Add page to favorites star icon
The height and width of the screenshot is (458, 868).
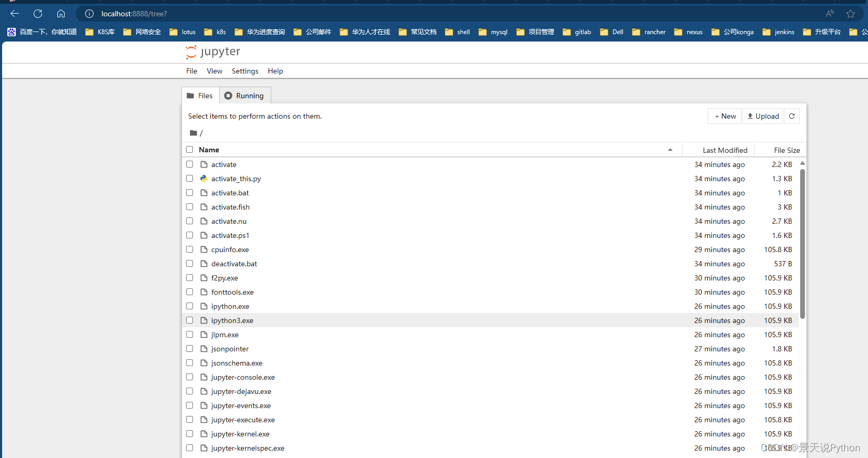click(x=851, y=14)
